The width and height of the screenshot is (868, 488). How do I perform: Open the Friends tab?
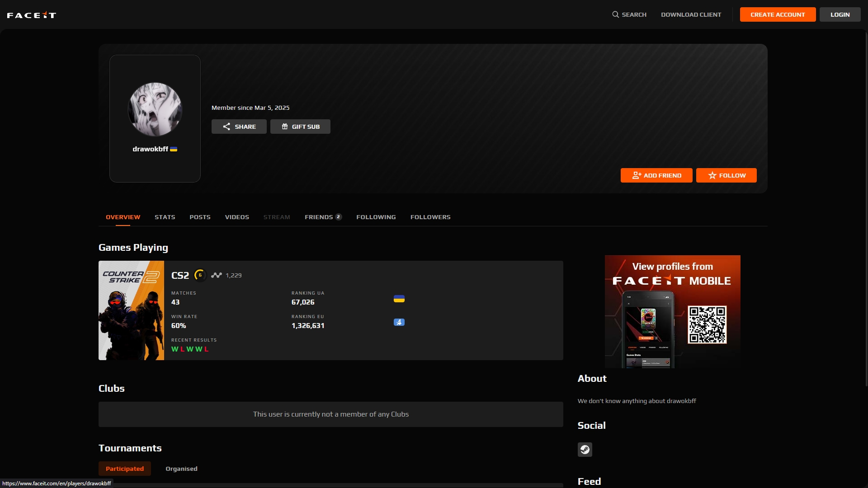[323, 217]
